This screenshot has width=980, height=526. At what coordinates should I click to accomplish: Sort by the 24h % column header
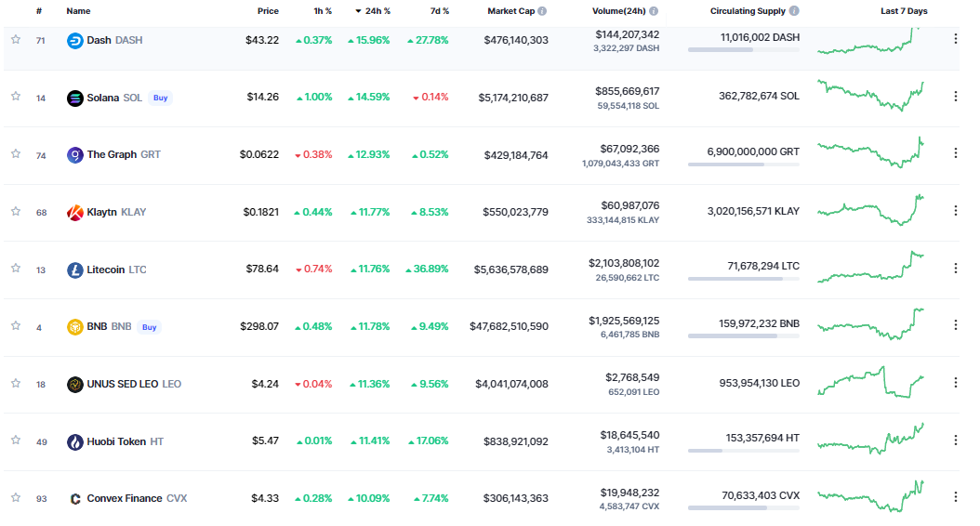click(x=376, y=11)
